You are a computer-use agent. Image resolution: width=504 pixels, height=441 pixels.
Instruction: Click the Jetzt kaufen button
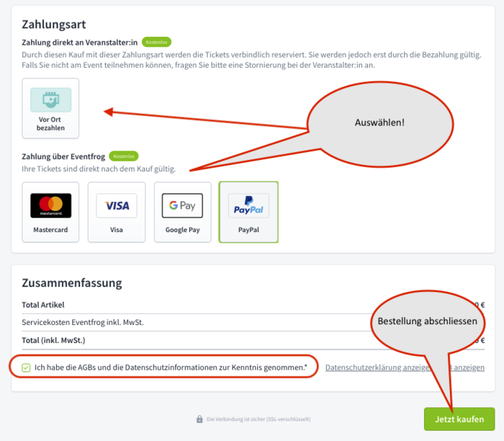pos(459,419)
